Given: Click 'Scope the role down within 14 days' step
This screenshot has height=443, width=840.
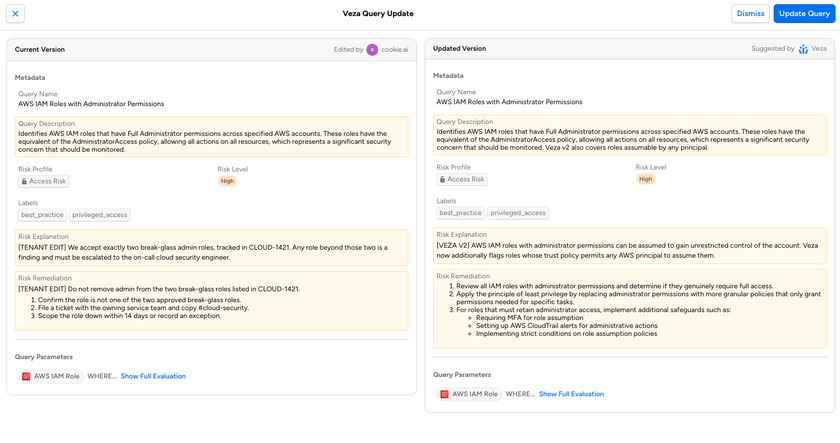Looking at the screenshot, I should pyautogui.click(x=129, y=316).
